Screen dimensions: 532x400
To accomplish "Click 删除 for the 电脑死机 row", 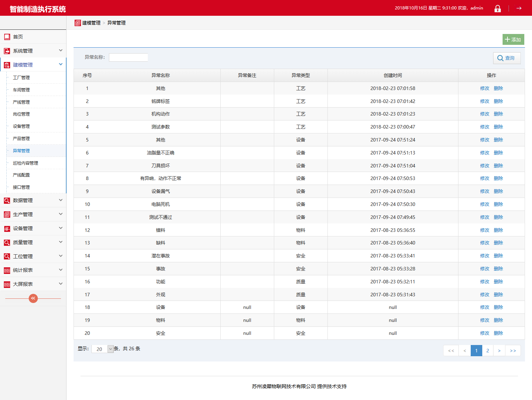I will (x=498, y=204).
